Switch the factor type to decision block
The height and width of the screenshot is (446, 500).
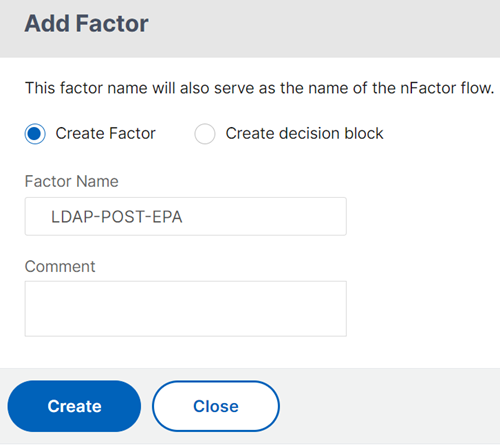point(205,134)
